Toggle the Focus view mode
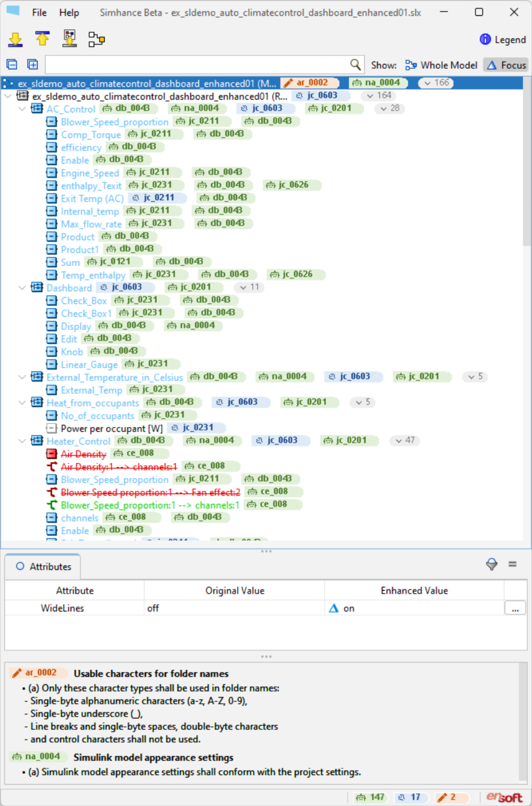 coord(506,65)
